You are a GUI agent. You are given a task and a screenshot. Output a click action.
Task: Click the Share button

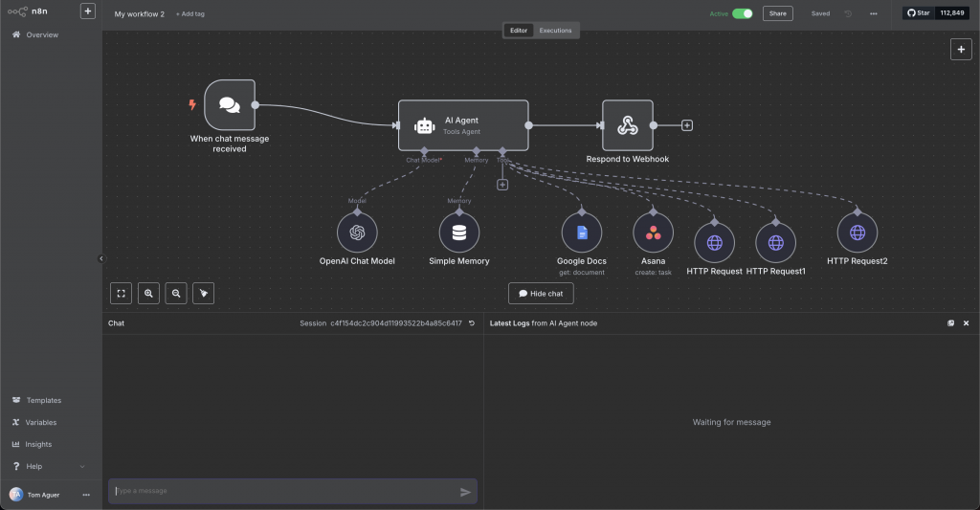coord(777,13)
